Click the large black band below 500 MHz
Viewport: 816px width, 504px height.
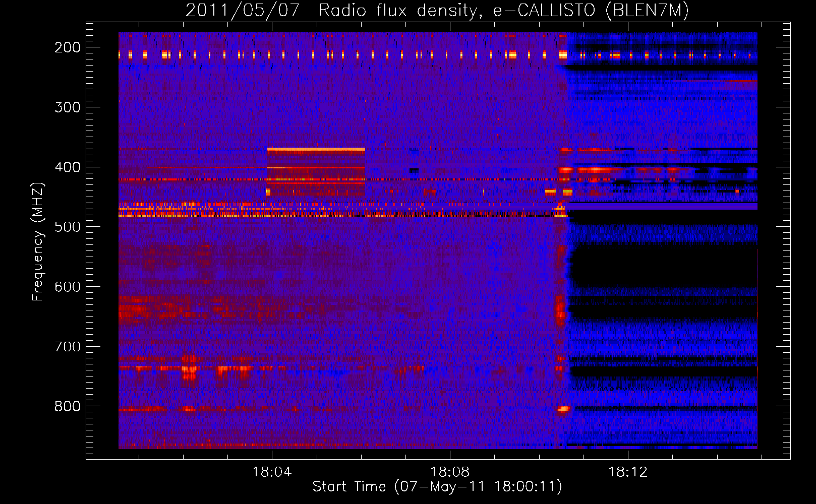pyautogui.click(x=664, y=266)
